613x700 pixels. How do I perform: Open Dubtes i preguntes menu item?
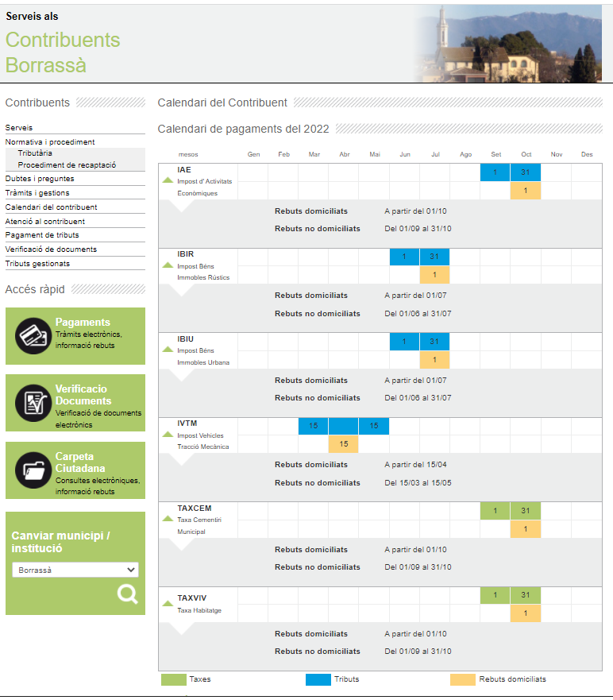click(40, 179)
